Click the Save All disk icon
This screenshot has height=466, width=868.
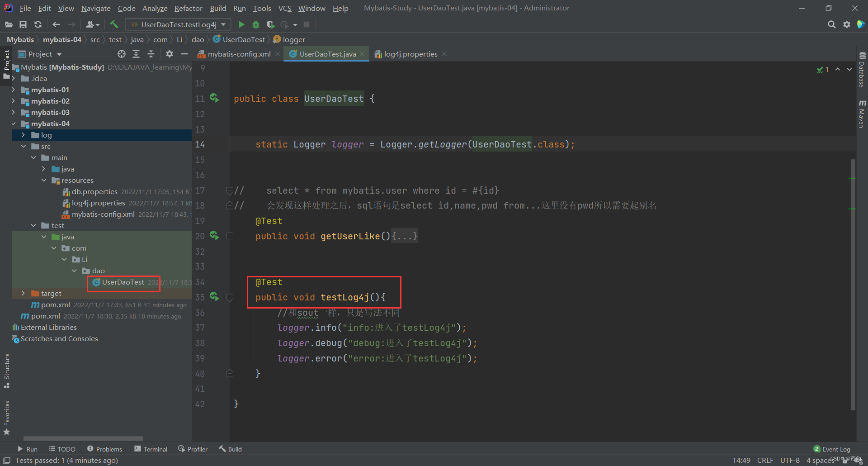23,24
